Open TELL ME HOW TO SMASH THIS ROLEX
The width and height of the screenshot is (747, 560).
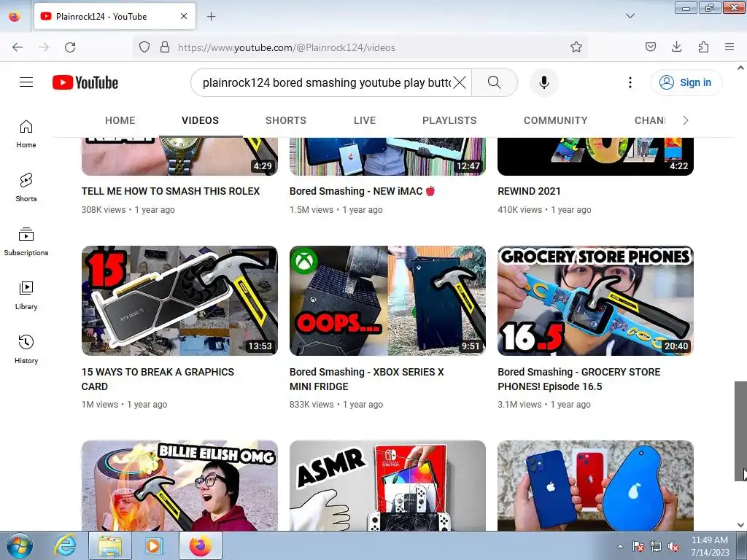pyautogui.click(x=171, y=191)
